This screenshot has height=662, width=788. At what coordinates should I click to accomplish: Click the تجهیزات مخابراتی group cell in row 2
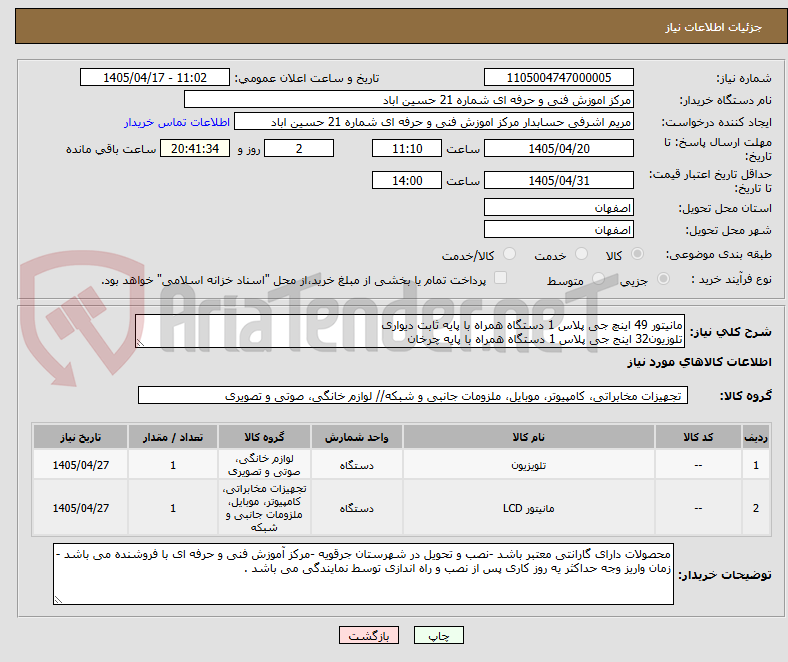coord(264,508)
